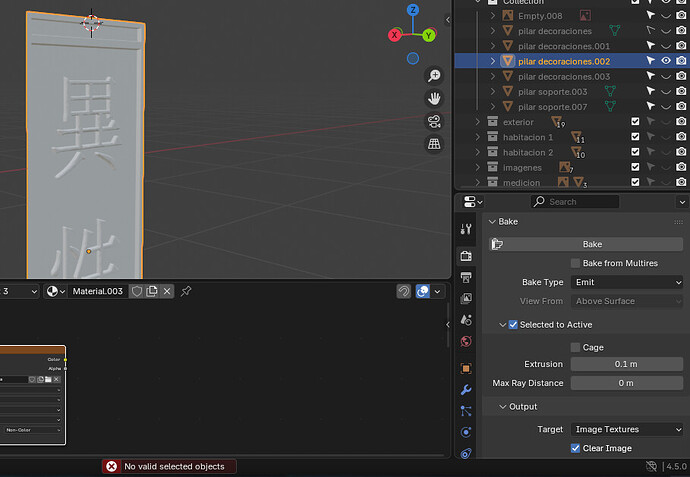Open the Particles properties tab
The image size is (690, 477).
tap(466, 411)
